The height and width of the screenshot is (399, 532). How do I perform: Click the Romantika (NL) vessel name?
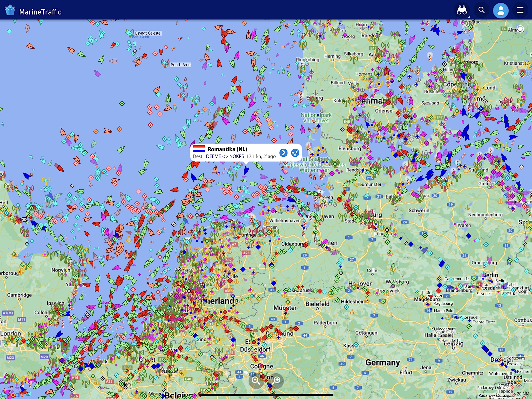click(x=227, y=149)
